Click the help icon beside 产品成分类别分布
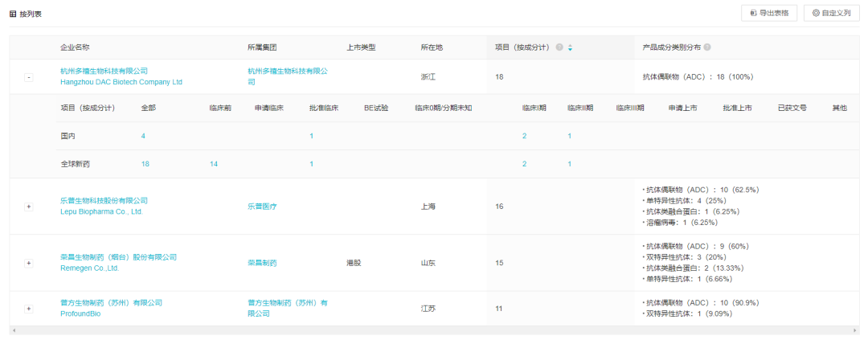868x340 pixels. (x=707, y=47)
